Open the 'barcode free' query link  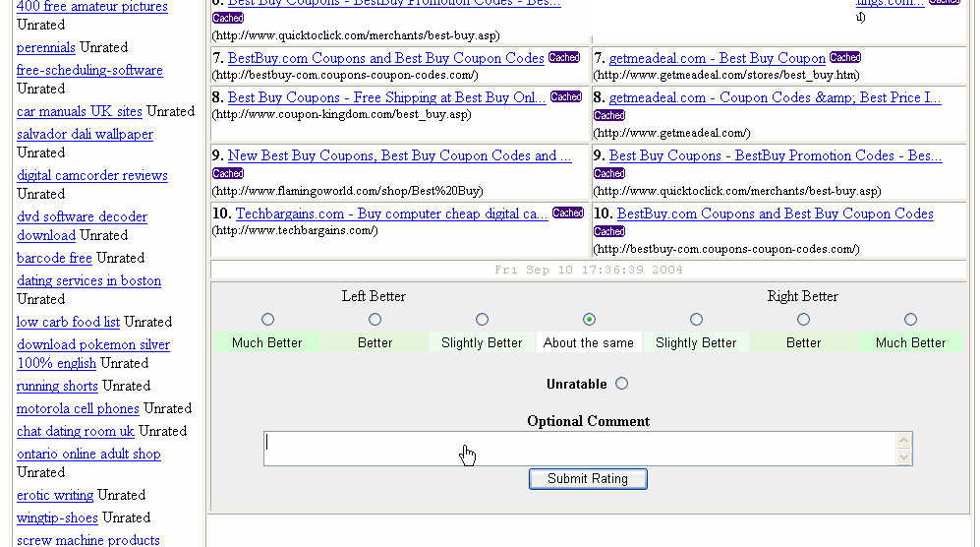point(54,258)
